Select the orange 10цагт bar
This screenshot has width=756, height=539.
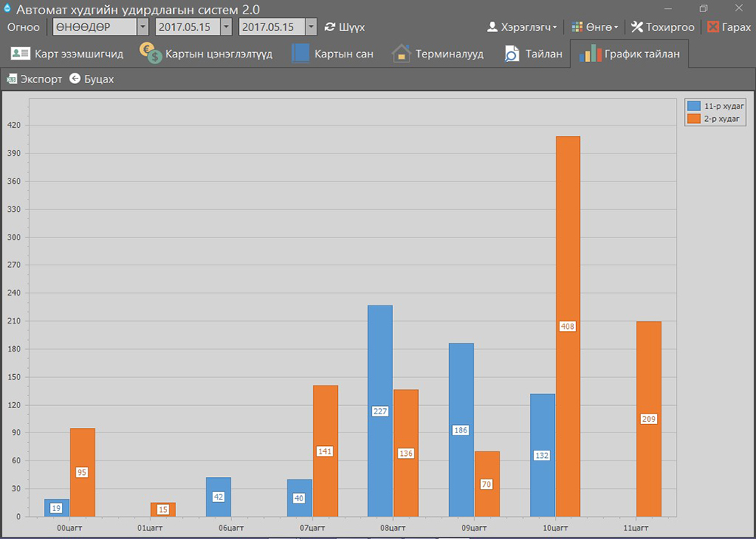[568, 327]
